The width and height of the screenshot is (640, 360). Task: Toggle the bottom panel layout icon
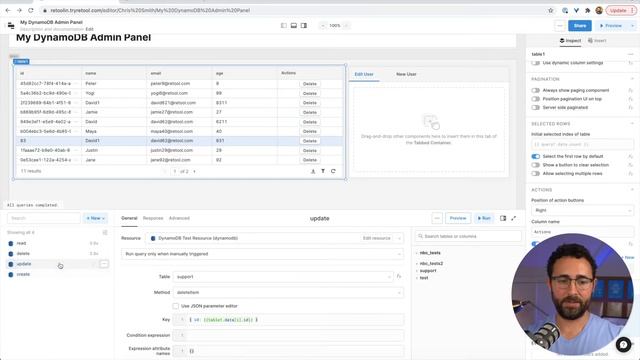(x=294, y=26)
